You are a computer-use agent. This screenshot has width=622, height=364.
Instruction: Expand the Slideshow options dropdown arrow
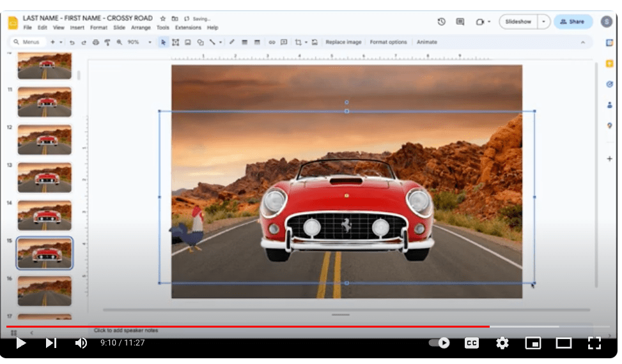pyautogui.click(x=543, y=22)
